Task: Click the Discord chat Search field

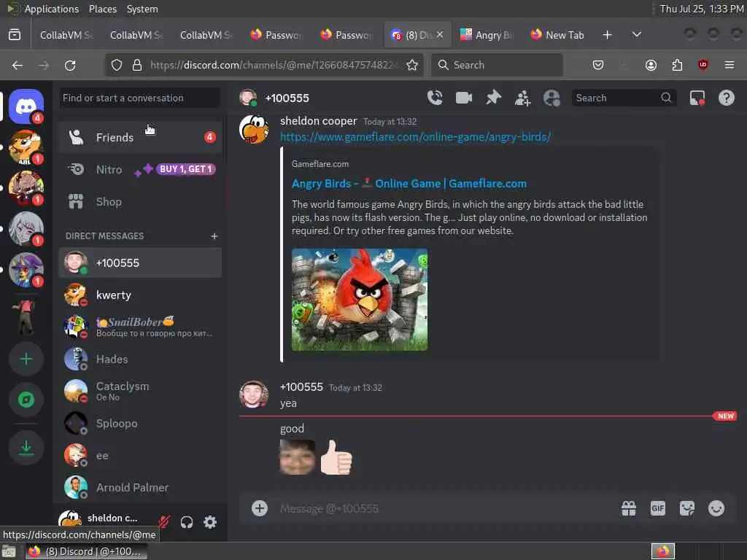Action: [x=624, y=98]
